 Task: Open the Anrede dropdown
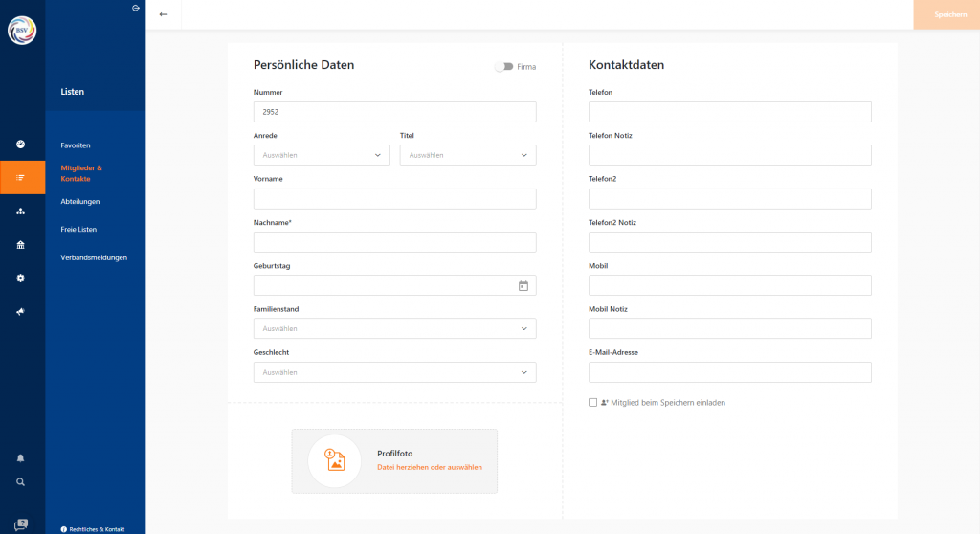(x=321, y=155)
